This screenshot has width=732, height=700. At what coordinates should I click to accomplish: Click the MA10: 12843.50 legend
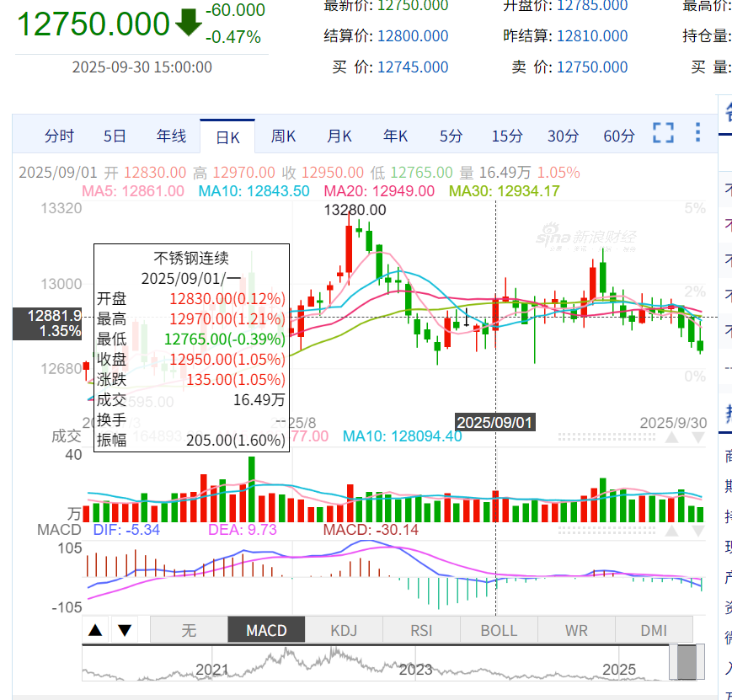tap(254, 191)
